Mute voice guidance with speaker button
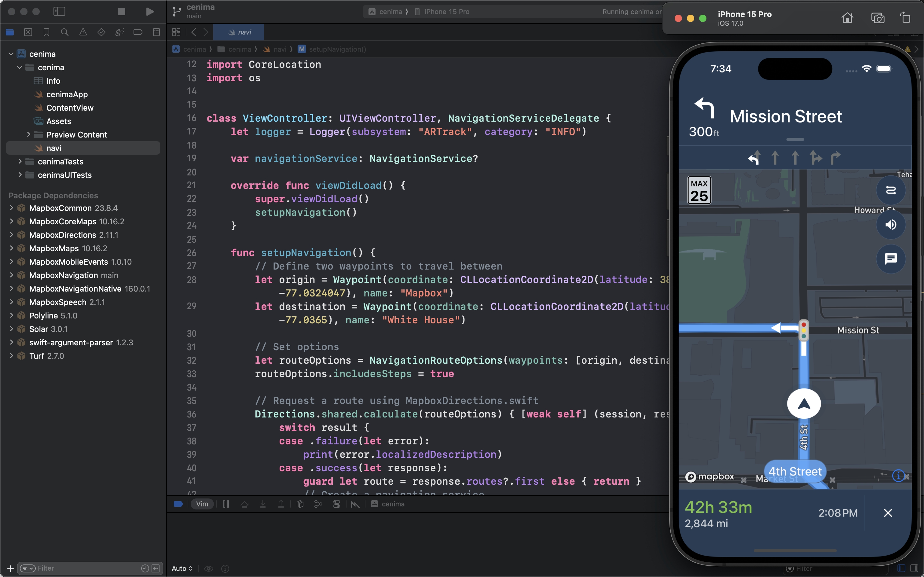The width and height of the screenshot is (924, 577). click(890, 224)
